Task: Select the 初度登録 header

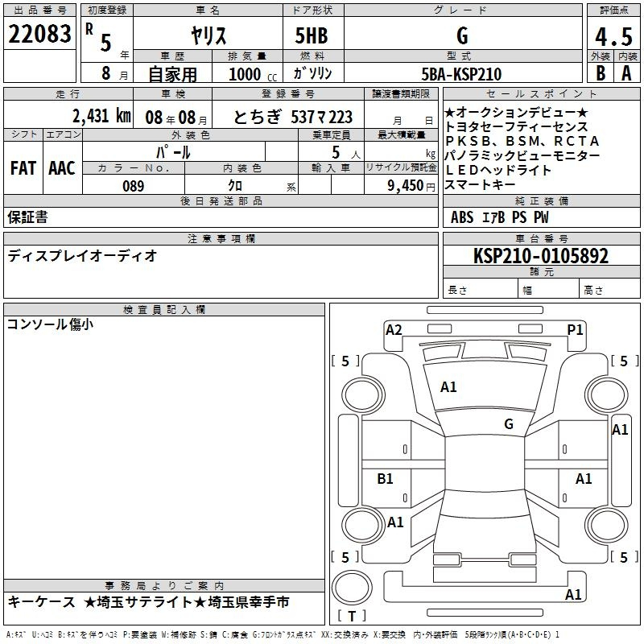Action: (107, 10)
